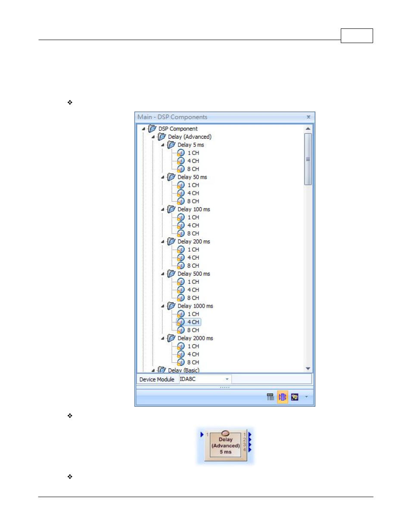Collapse the Delay 100 ms folder
Image resolution: width=411 pixels, height=532 pixels.
click(x=162, y=209)
